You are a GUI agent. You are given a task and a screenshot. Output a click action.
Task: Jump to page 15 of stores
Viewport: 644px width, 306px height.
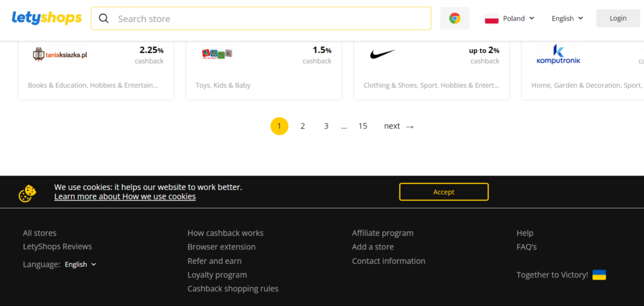click(363, 127)
